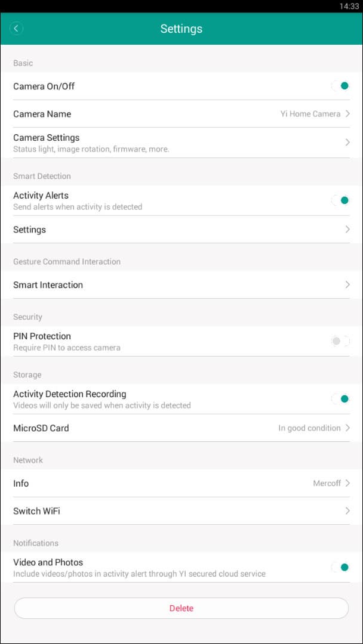
Task: Open the Camera Name chevron arrow
Action: coord(347,114)
